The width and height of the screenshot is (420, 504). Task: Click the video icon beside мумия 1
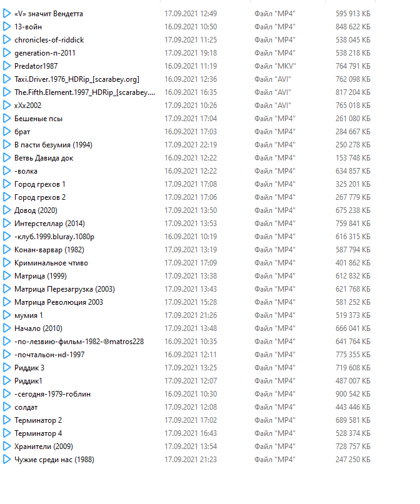pos(7,315)
